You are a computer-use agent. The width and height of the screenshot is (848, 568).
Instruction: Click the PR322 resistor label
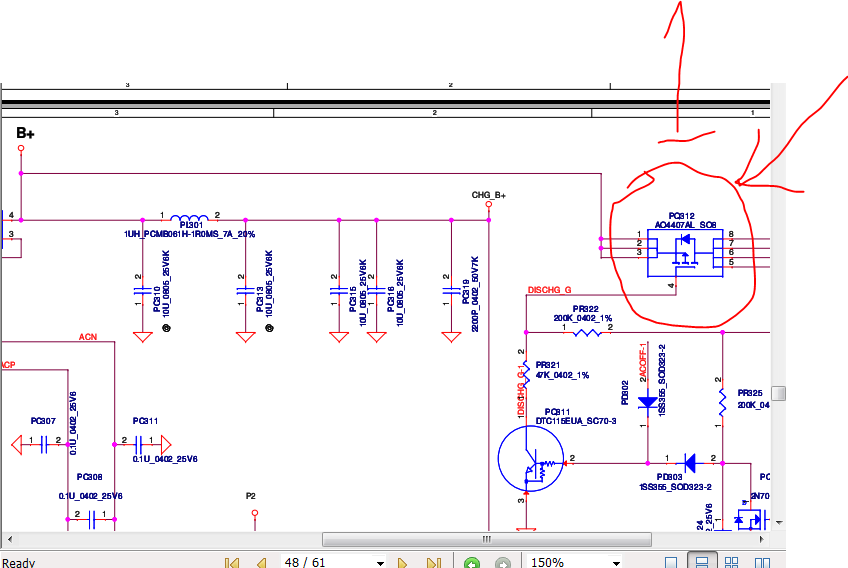coord(585,309)
